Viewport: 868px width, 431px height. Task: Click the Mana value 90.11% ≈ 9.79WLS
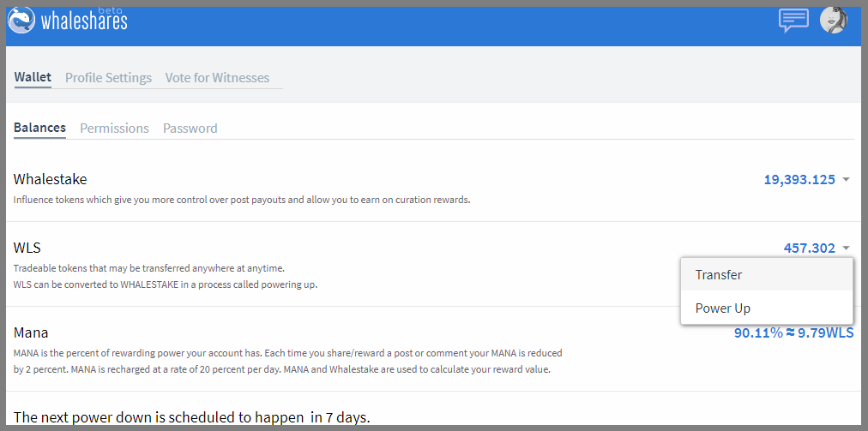pos(793,333)
